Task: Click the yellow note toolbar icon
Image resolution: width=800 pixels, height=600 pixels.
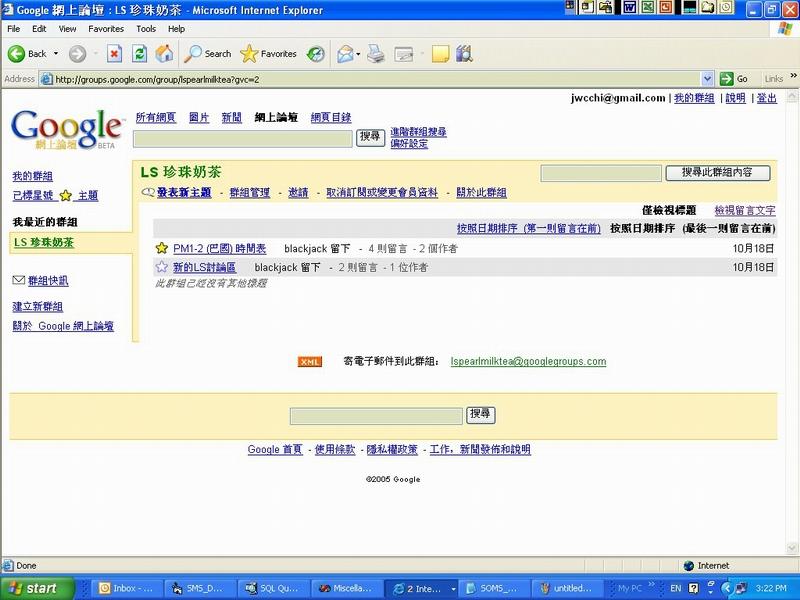Action: pyautogui.click(x=440, y=54)
